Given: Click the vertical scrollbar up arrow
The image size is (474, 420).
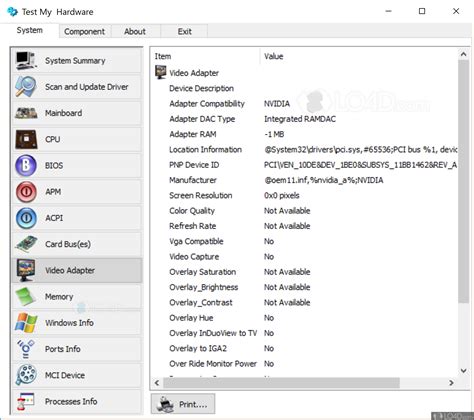Looking at the screenshot, I should click(463, 54).
